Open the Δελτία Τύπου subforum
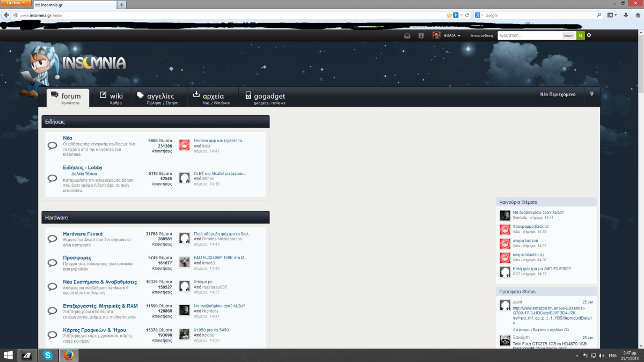644x362 pixels. [84, 174]
